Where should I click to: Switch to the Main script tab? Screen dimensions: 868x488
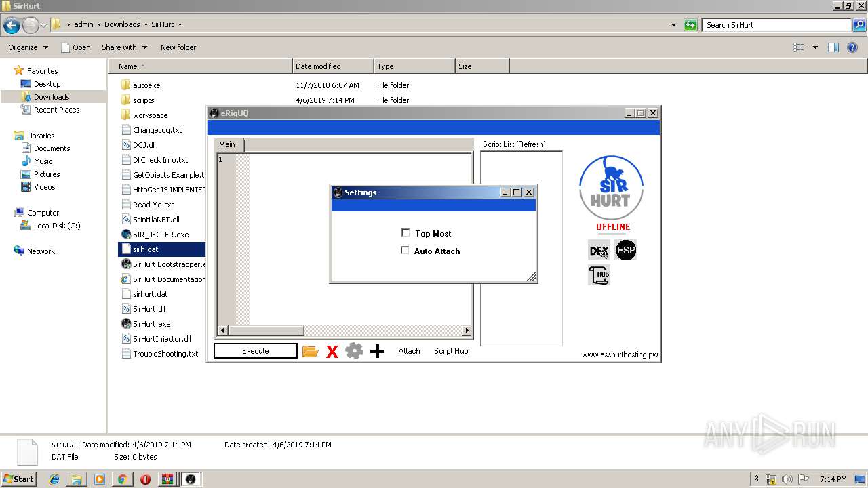click(x=228, y=144)
